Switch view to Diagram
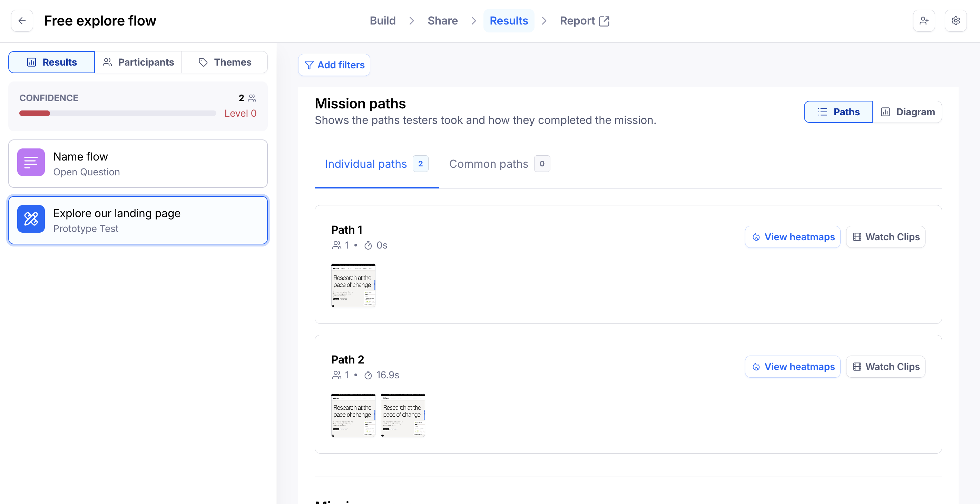980x504 pixels. pyautogui.click(x=907, y=112)
